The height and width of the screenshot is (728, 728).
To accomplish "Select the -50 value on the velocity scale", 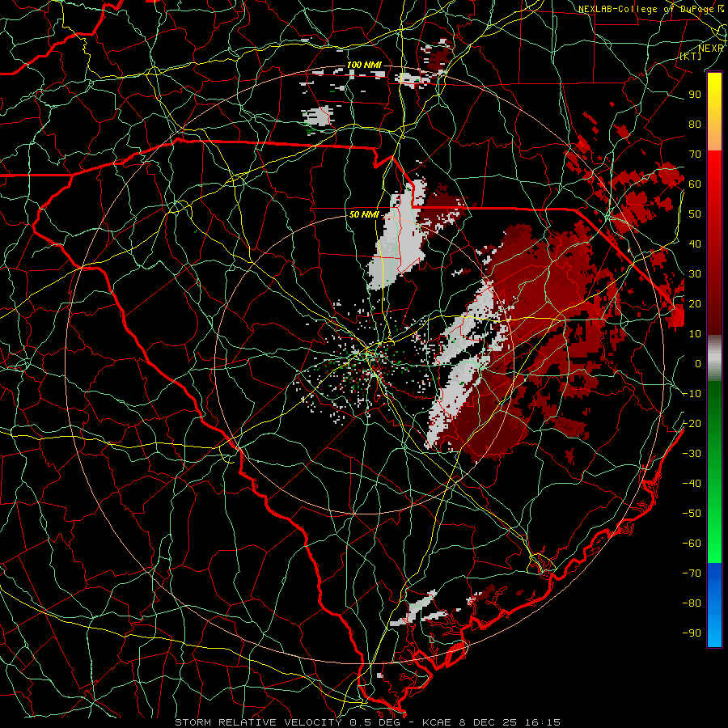I will tap(692, 514).
